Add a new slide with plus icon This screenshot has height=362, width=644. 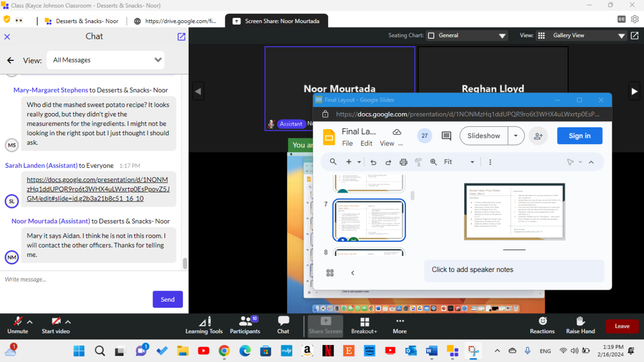coord(349,162)
